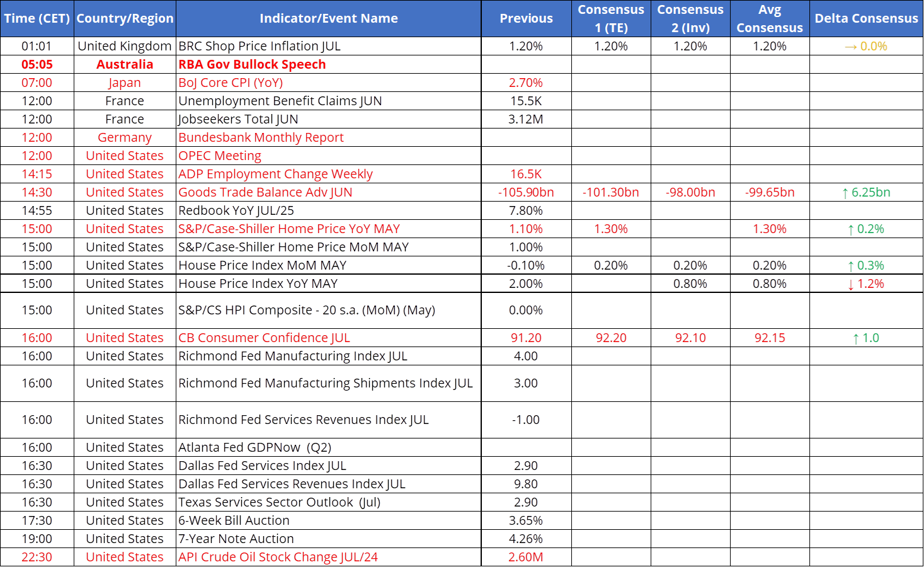Select OPEC Meeting cell

pyautogui.click(x=329, y=156)
